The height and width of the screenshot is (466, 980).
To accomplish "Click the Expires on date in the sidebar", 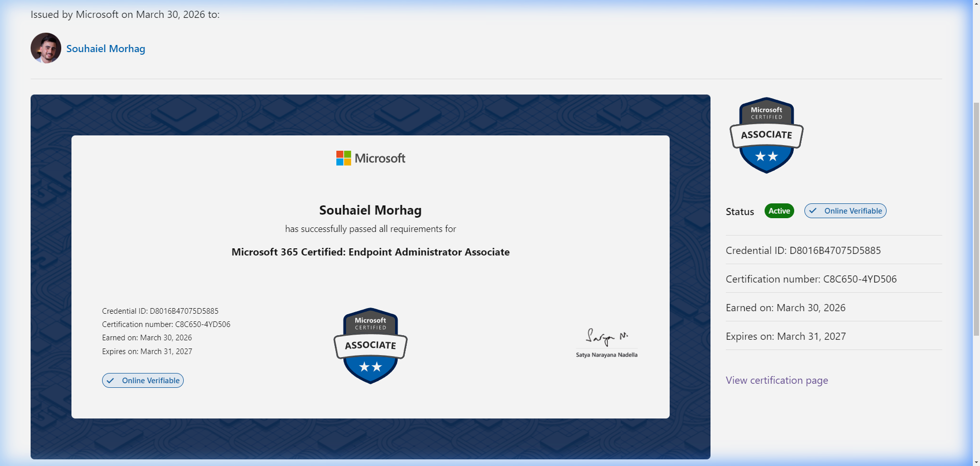I will (x=786, y=336).
